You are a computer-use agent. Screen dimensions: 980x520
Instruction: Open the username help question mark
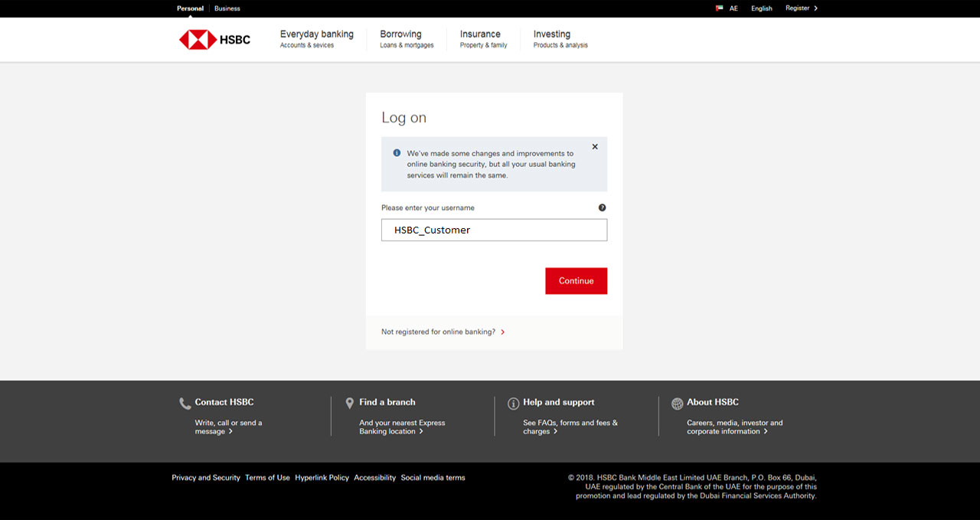coord(602,208)
